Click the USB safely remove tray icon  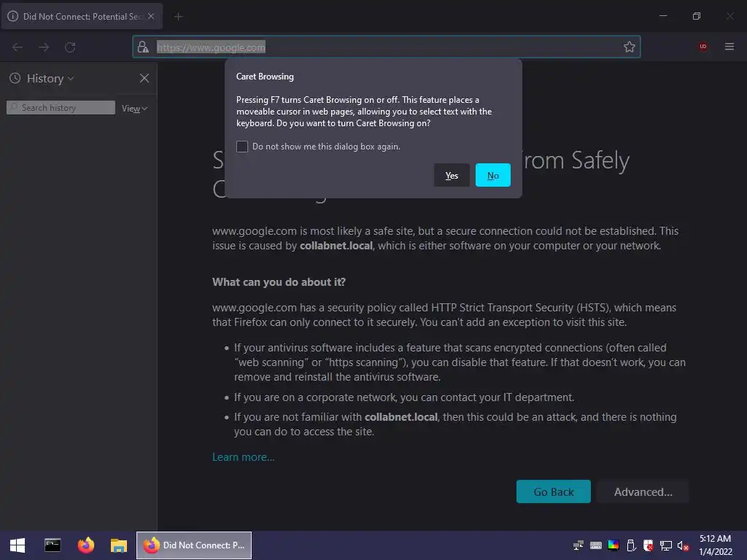click(x=631, y=545)
